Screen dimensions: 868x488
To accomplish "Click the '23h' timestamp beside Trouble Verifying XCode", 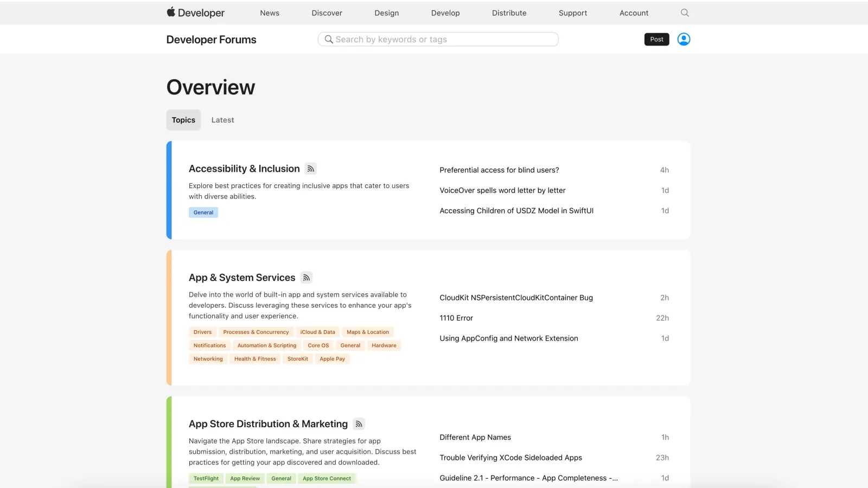I will (662, 458).
